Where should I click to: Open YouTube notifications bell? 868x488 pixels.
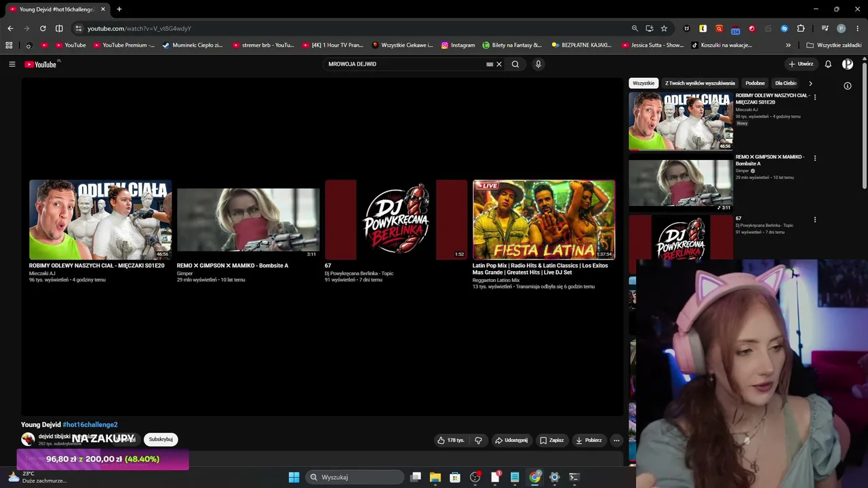(828, 64)
